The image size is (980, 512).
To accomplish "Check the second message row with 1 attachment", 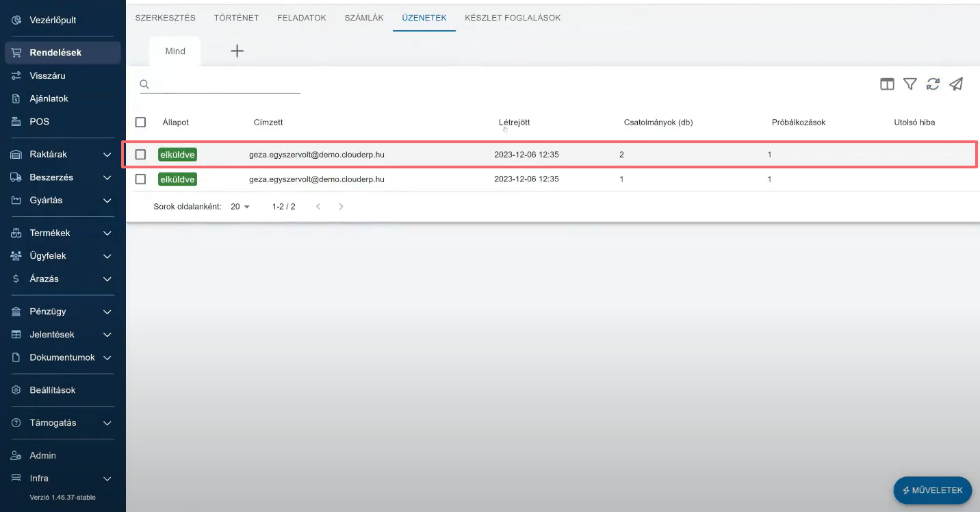I will pyautogui.click(x=141, y=179).
